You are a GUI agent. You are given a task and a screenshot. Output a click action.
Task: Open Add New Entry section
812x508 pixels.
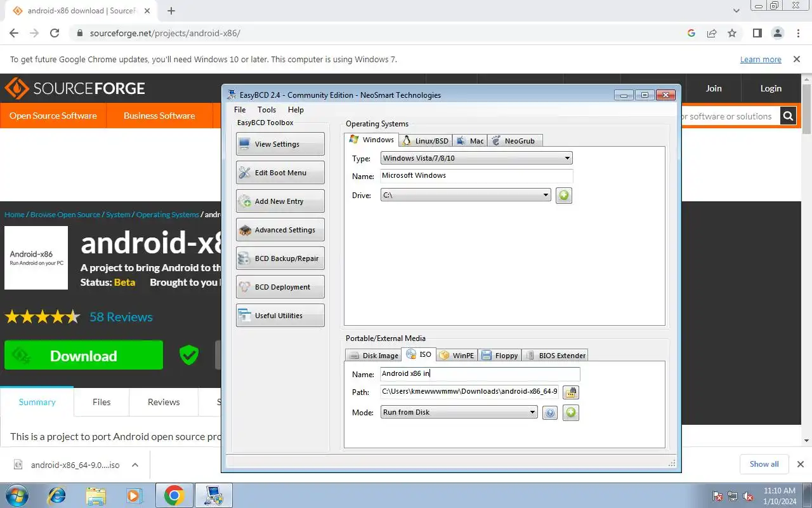coord(280,201)
